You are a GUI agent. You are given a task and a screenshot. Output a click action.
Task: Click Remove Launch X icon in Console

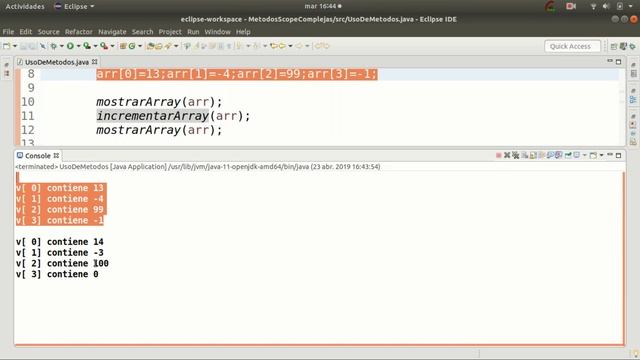click(x=507, y=156)
